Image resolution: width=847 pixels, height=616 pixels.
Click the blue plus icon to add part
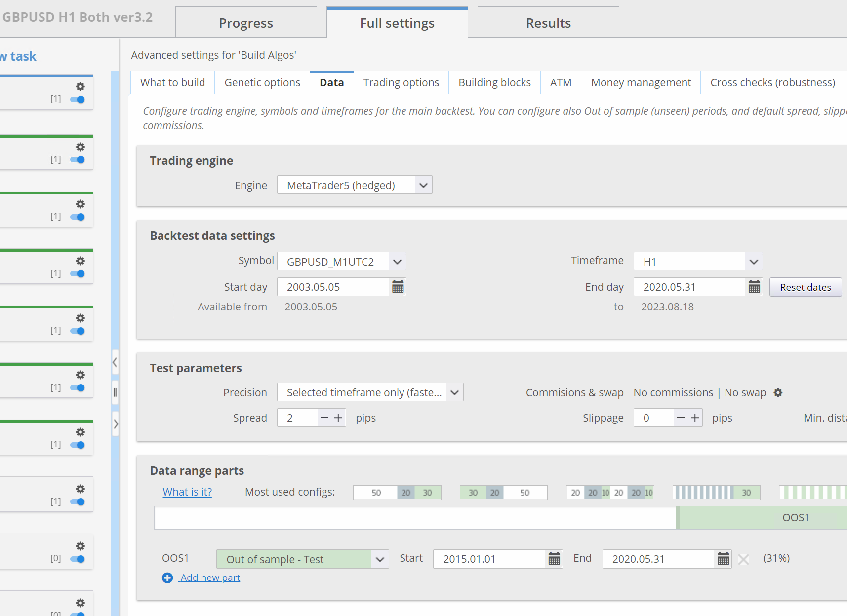[167, 578]
